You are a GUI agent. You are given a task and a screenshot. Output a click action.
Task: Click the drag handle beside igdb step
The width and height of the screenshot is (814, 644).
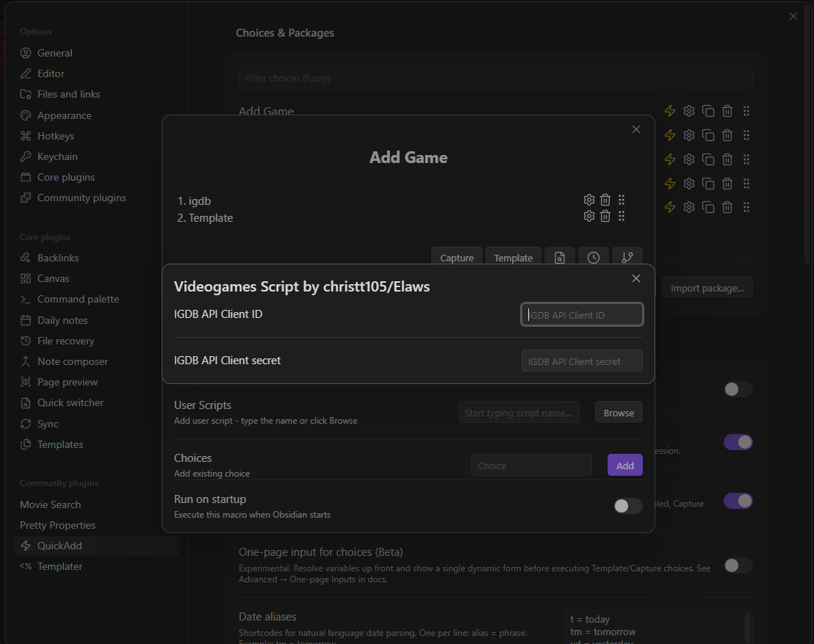click(x=622, y=200)
